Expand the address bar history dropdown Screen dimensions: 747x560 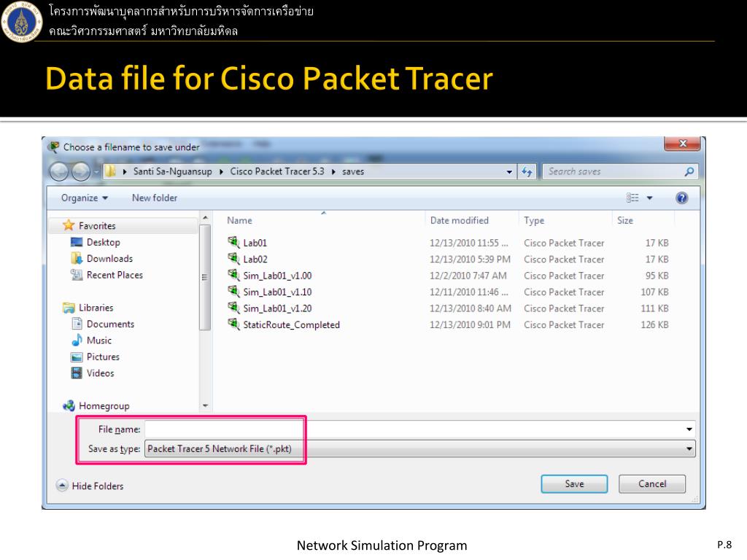(x=509, y=172)
